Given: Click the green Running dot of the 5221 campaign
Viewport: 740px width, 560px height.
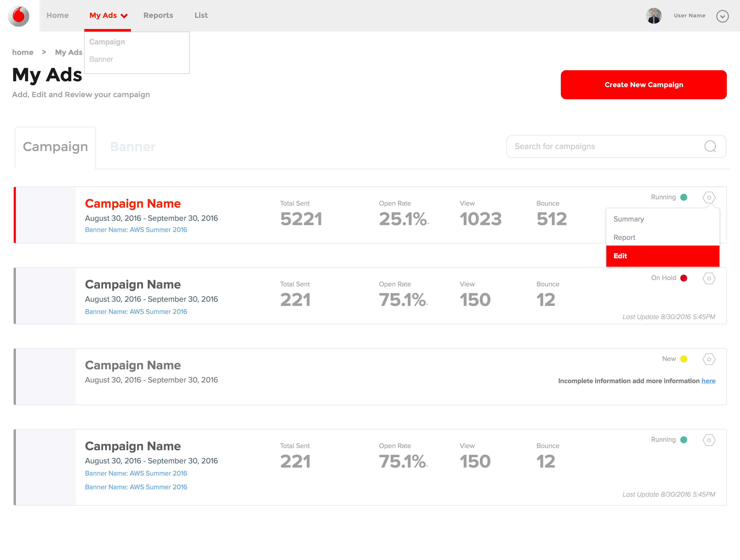Looking at the screenshot, I should click(x=684, y=197).
